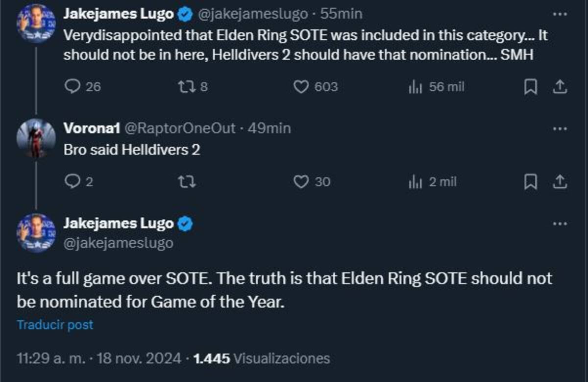Share Vorona1's reply tweet

tap(560, 182)
